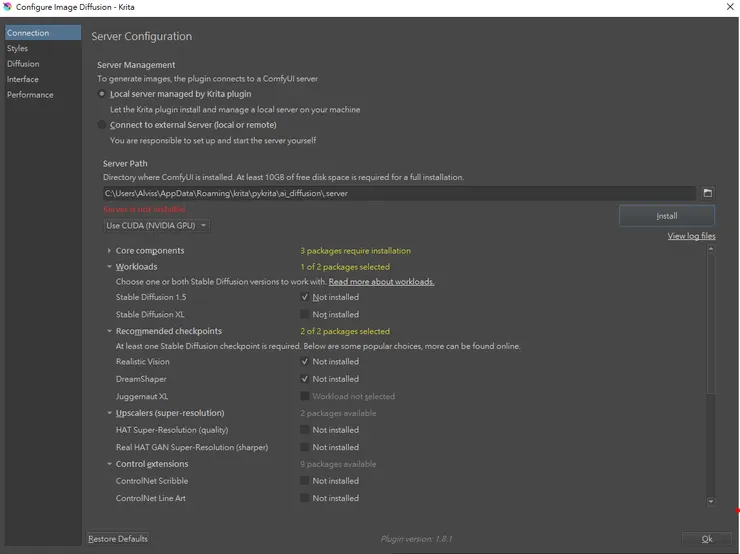Enable the ControlNet Scribble extension

click(305, 481)
